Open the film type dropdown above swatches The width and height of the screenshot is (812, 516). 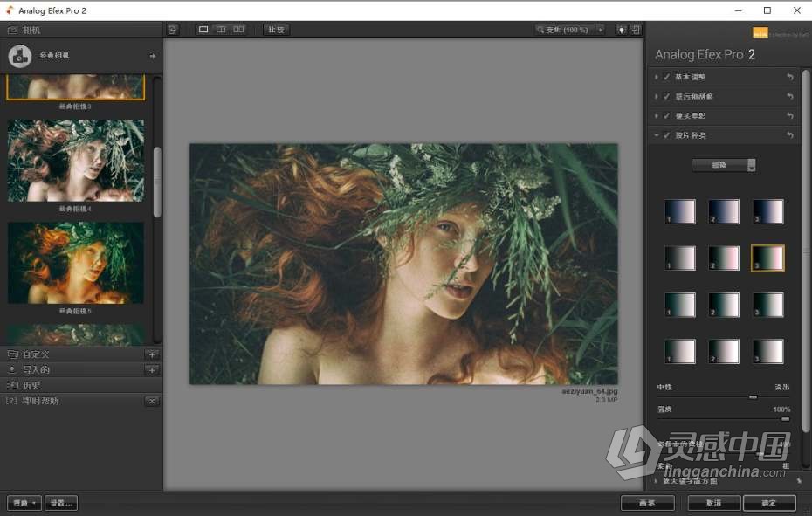[x=724, y=165]
